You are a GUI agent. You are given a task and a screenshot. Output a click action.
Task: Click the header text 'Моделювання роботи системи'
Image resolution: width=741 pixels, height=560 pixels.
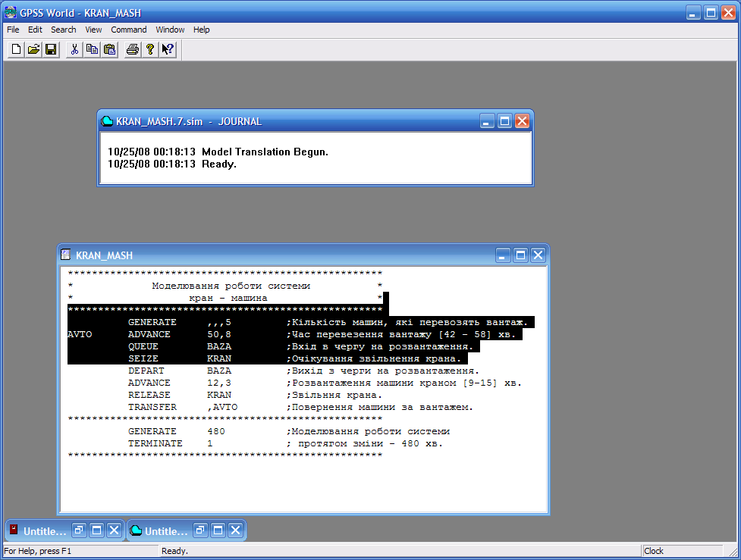pyautogui.click(x=231, y=286)
